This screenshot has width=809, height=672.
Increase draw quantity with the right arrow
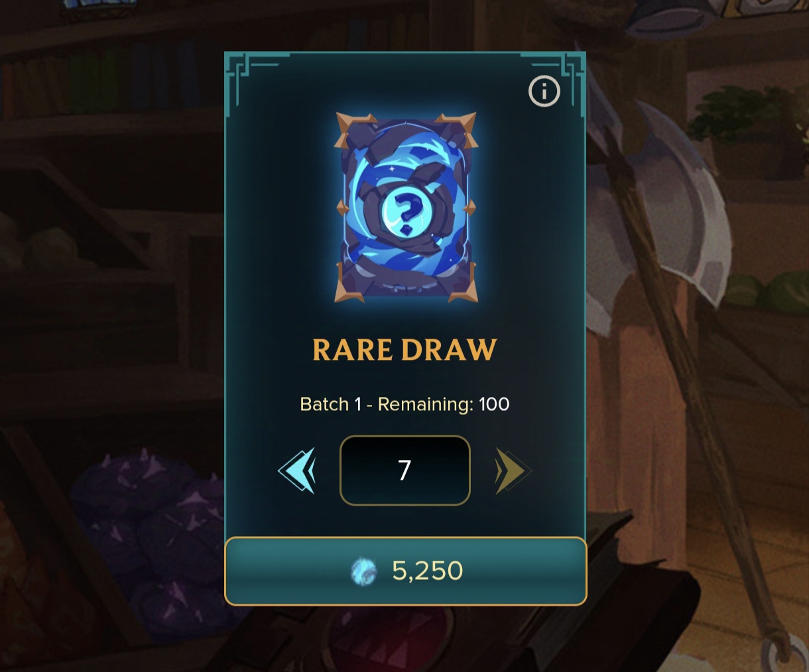click(x=513, y=471)
